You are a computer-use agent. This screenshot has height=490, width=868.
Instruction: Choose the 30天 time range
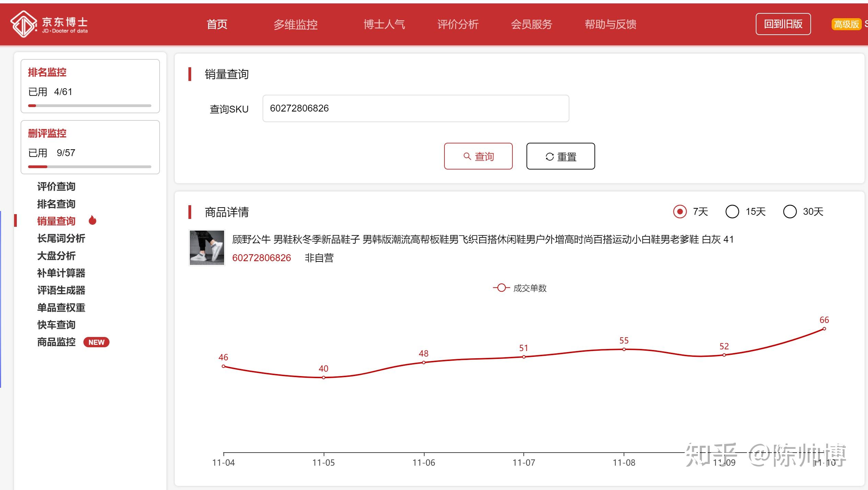click(x=789, y=211)
